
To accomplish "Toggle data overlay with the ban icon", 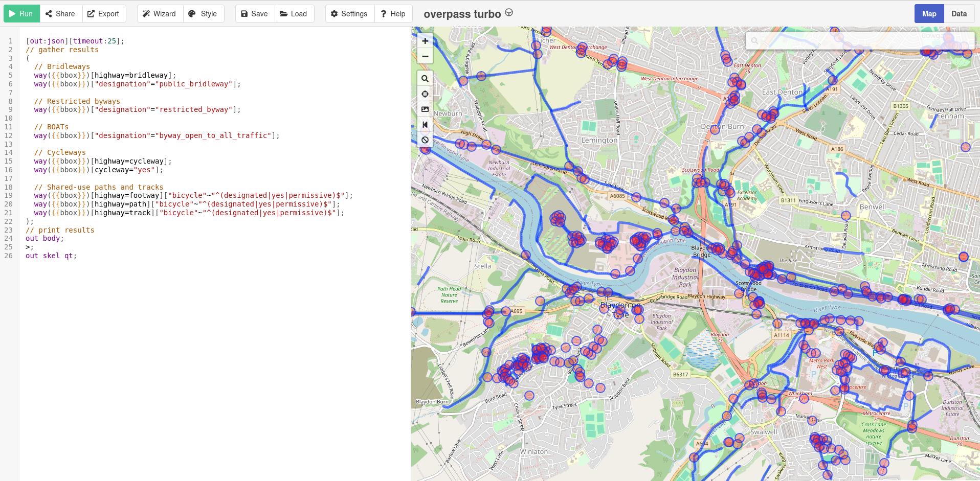I will coord(425,140).
